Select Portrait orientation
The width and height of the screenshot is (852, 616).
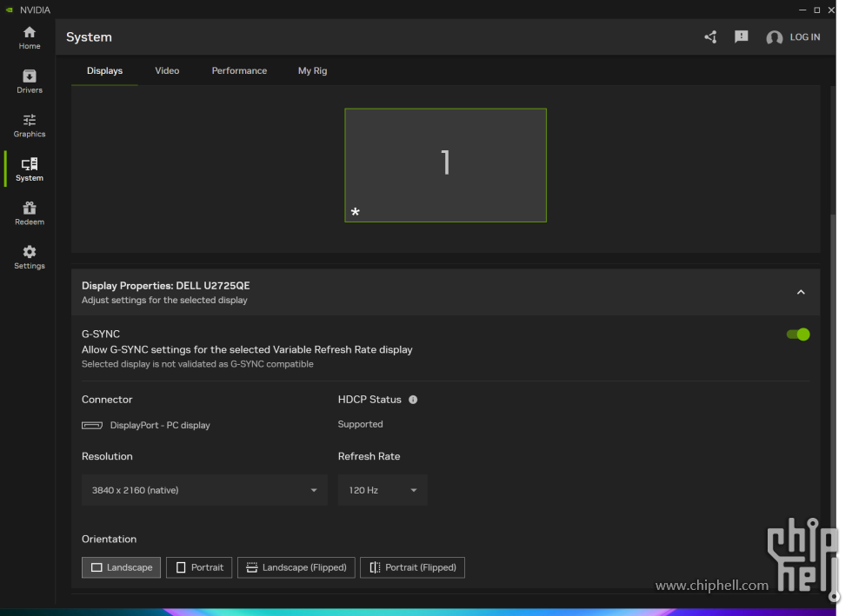(199, 567)
